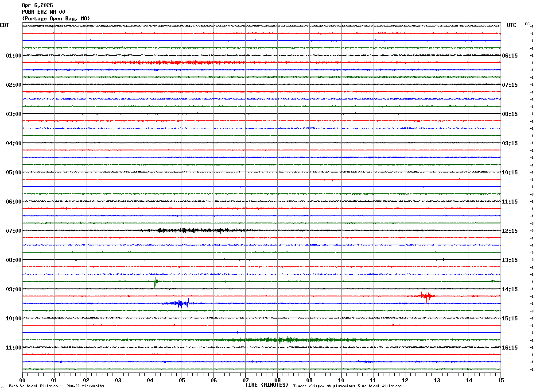
Task: Click the TIME (MINUTES) axis title
Action: pos(267,385)
